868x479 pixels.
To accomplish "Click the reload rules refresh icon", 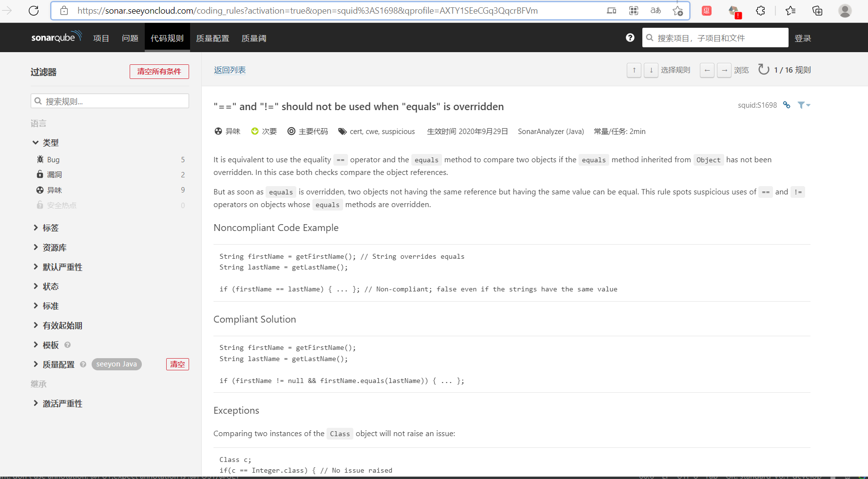I will (764, 70).
